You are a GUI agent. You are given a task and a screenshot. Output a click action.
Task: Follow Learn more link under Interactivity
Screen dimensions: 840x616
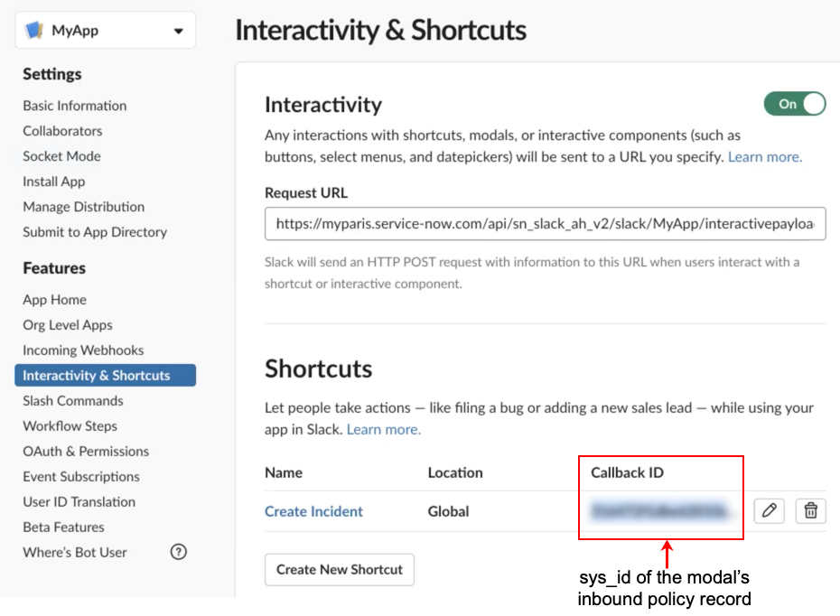(x=764, y=157)
